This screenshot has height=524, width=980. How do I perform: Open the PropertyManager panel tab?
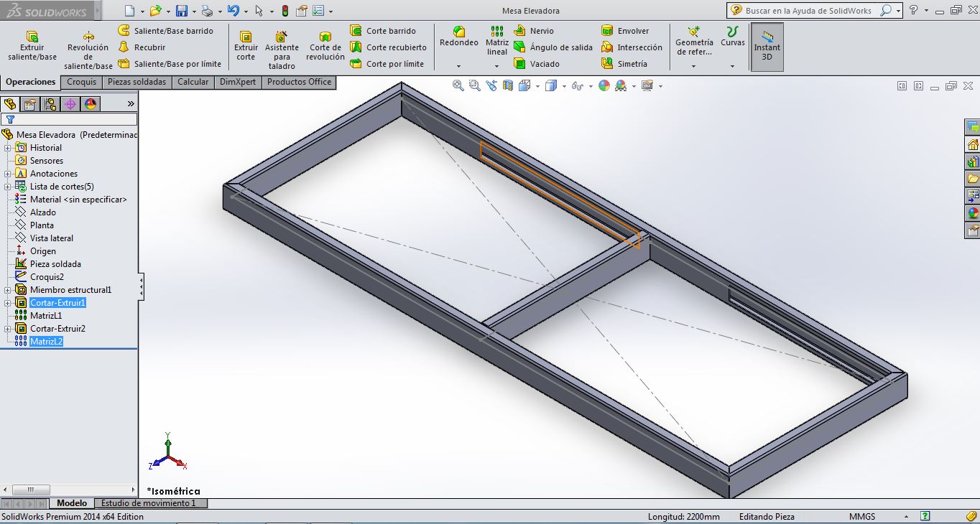(x=30, y=104)
